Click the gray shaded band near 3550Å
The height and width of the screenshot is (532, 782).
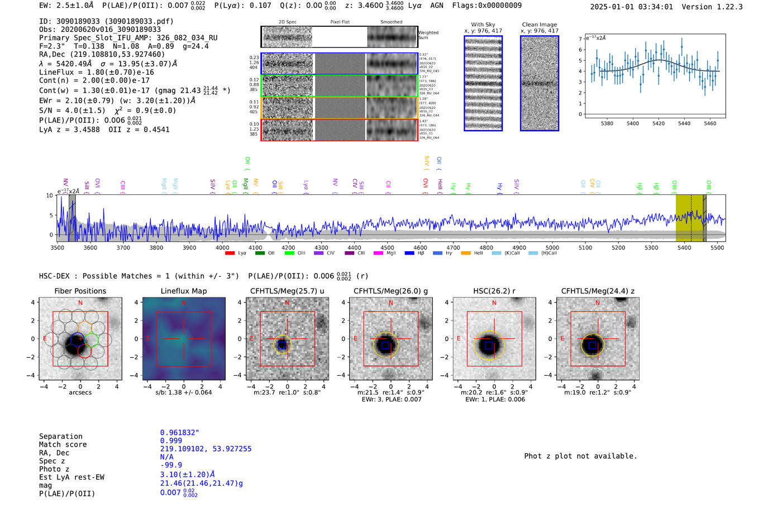coord(72,218)
